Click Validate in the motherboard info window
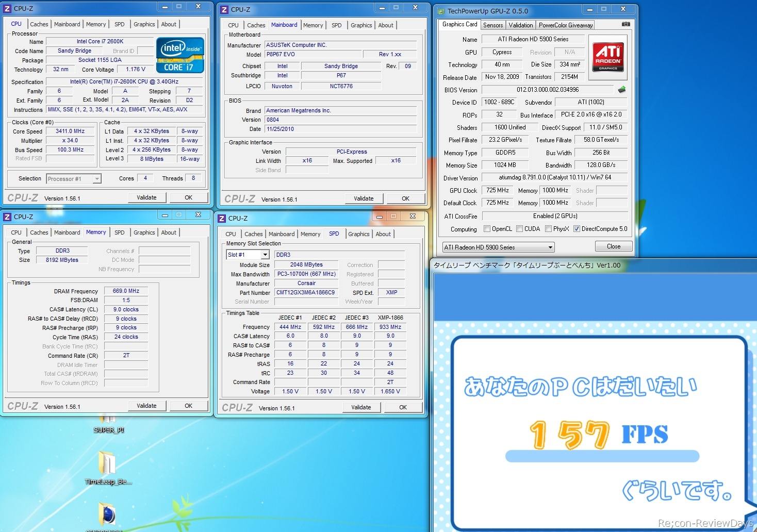The height and width of the screenshot is (532, 757). coord(364,198)
